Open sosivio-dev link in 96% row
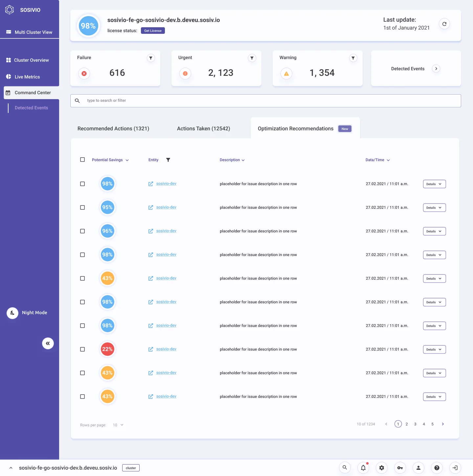The height and width of the screenshot is (476, 473). (166, 231)
